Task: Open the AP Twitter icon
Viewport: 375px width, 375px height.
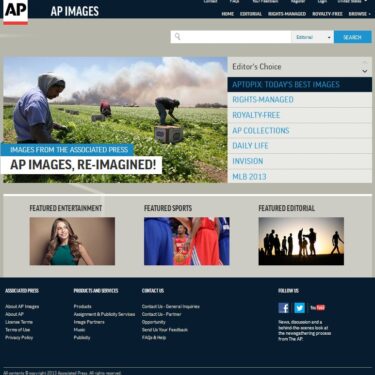Action: (299, 308)
